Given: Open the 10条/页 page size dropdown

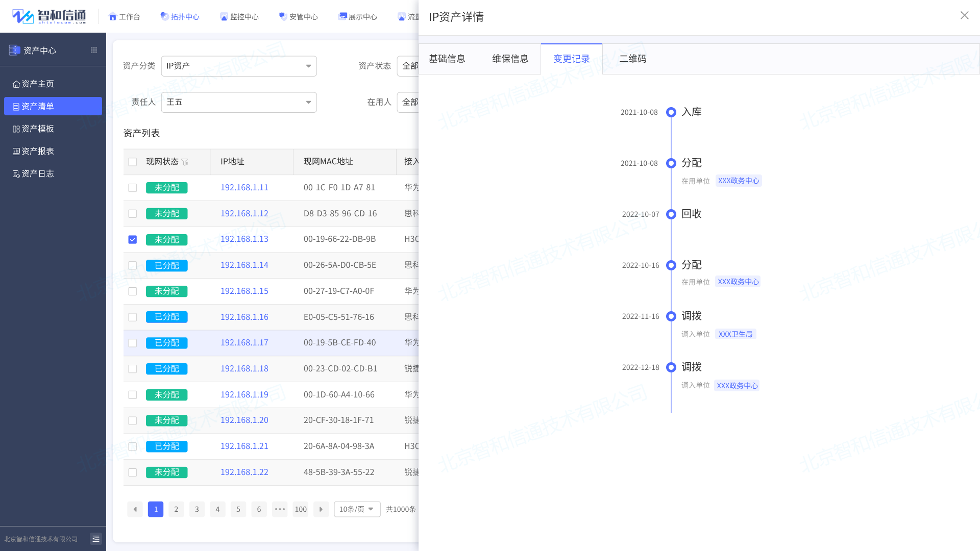Looking at the screenshot, I should point(357,509).
